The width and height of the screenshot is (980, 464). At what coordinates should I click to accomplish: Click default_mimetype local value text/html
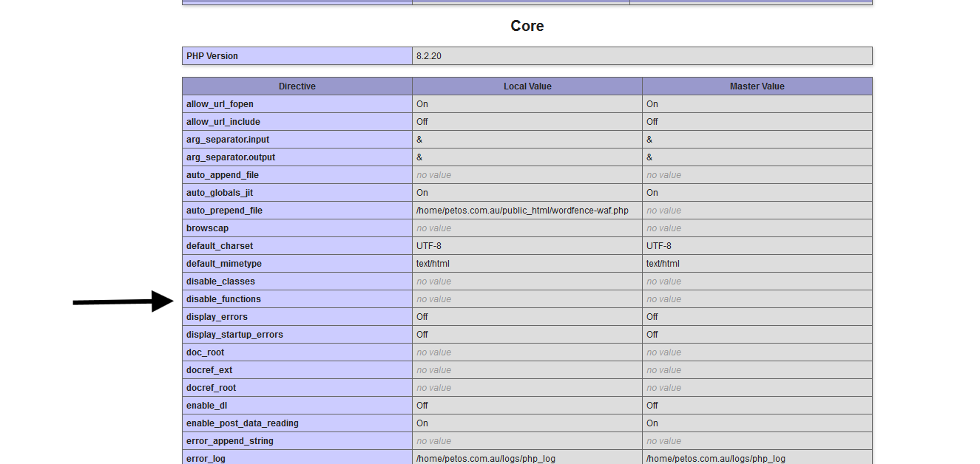pos(433,264)
